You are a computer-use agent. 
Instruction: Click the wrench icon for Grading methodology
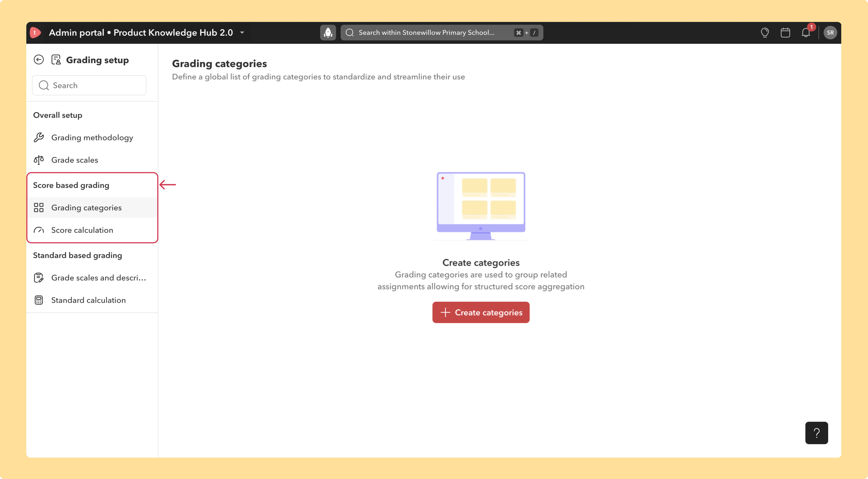pos(39,138)
